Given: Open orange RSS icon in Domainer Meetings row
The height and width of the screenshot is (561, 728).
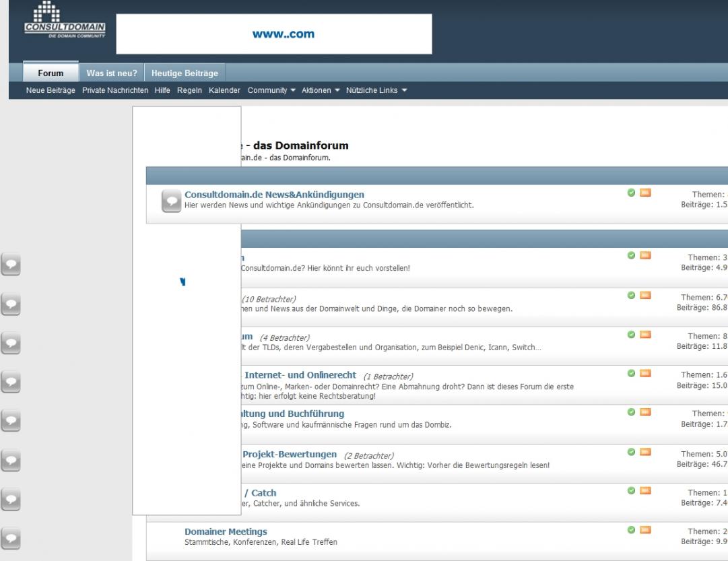Looking at the screenshot, I should coord(645,529).
